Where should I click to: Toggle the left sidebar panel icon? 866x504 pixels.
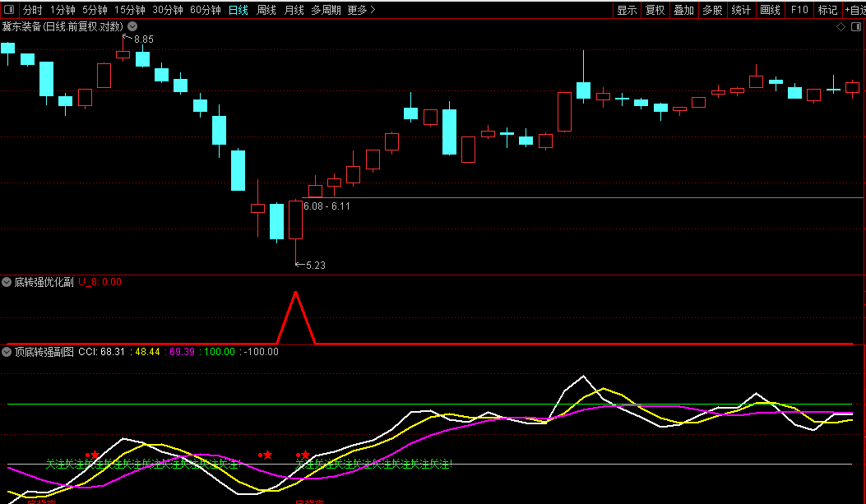click(x=9, y=9)
